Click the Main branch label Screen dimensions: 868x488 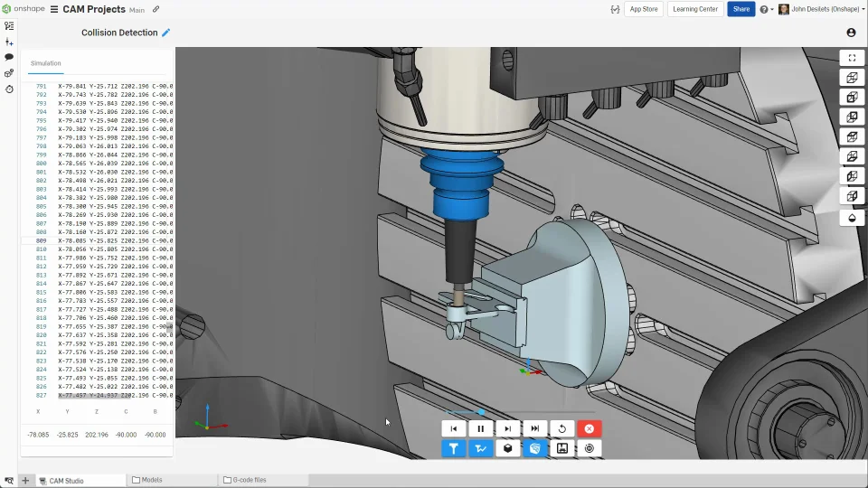pos(137,10)
